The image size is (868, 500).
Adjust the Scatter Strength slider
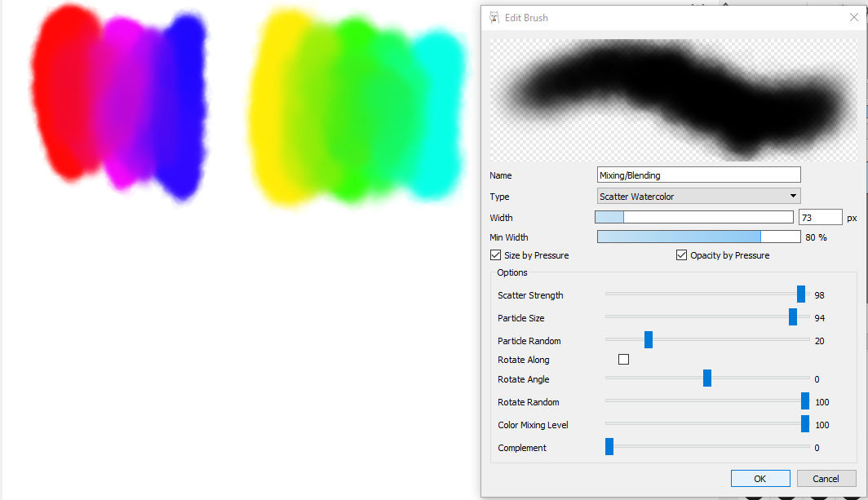800,294
